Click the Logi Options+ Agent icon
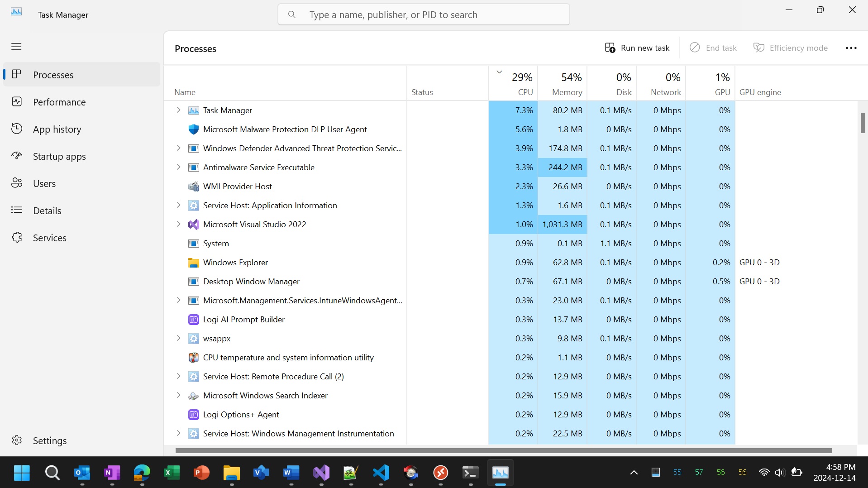Screen dimensions: 868x488 [x=193, y=415]
